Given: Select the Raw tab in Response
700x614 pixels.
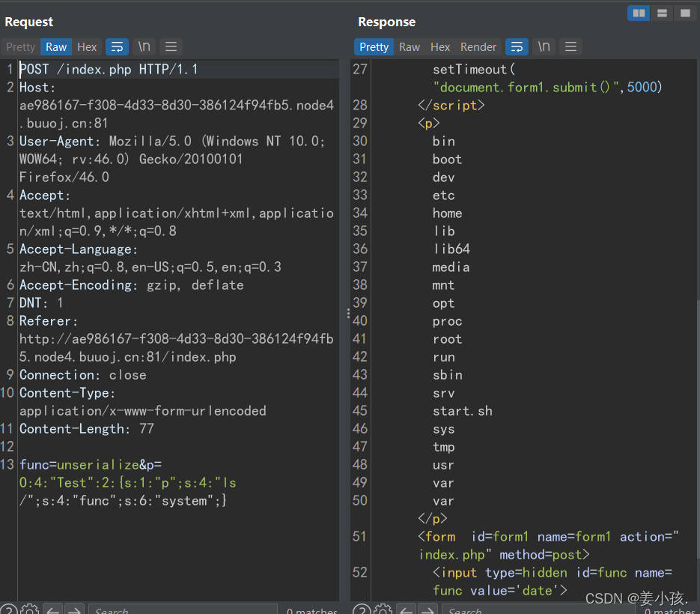Looking at the screenshot, I should [x=410, y=47].
